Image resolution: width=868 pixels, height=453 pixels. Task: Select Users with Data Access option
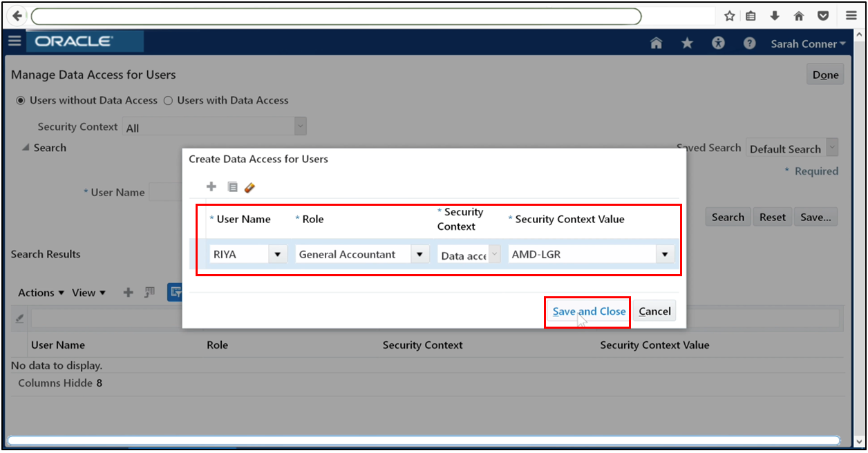tap(167, 100)
